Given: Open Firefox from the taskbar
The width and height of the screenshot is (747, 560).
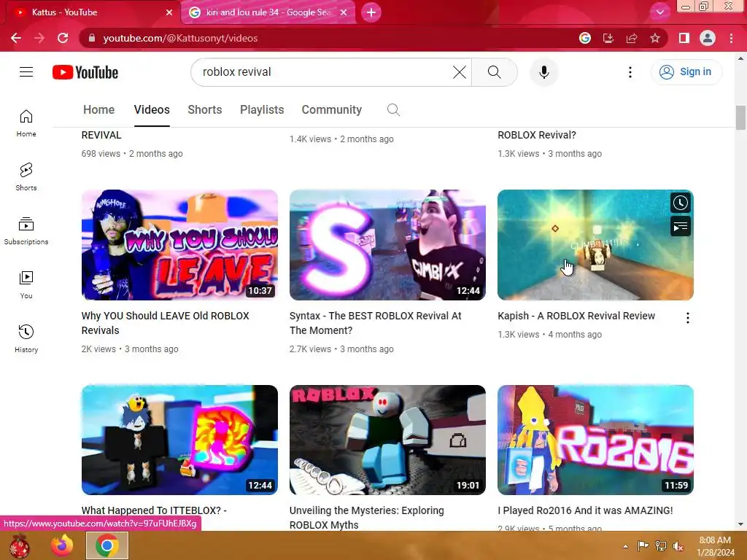Looking at the screenshot, I should click(x=63, y=545).
